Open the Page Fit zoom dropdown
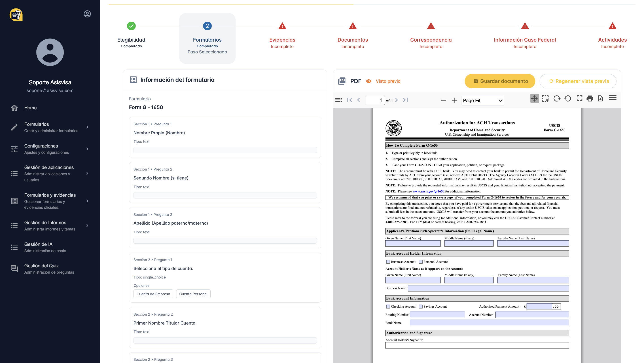 pyautogui.click(x=483, y=100)
